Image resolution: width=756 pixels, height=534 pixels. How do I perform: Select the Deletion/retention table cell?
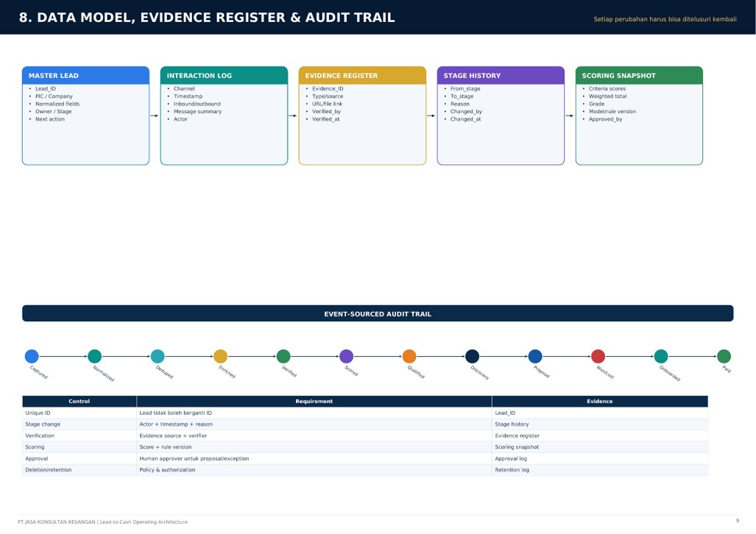[x=79, y=470]
